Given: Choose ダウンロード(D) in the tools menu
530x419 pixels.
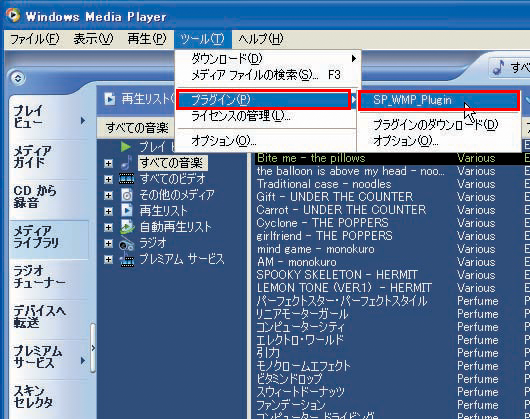Looking at the screenshot, I should (x=268, y=59).
